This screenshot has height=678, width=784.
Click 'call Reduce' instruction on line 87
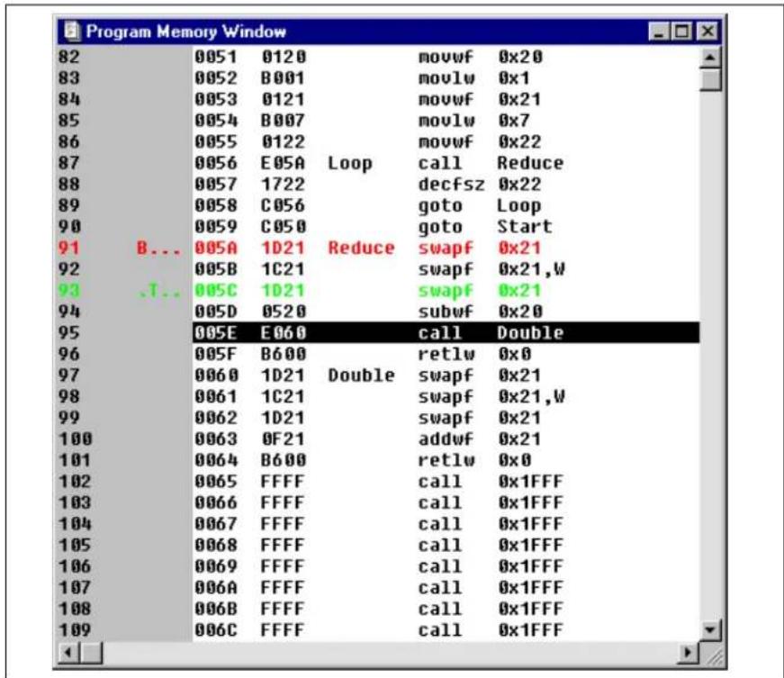491,163
